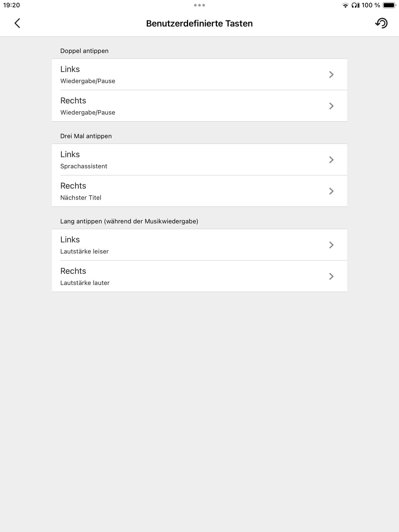The height and width of the screenshot is (532, 399).
Task: Tap the battery icon in status bar
Action: (389, 5)
